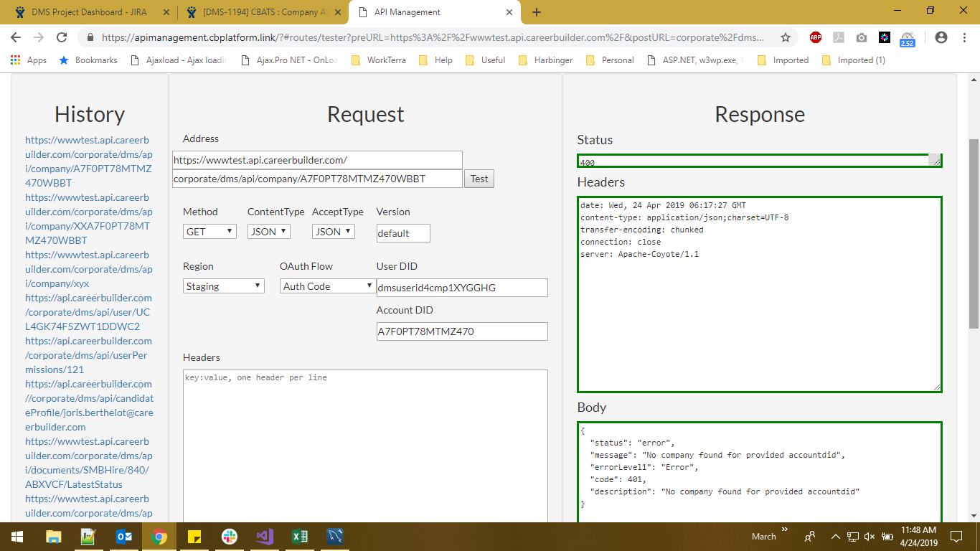
Task: Switch to DMS Project Dashboard JIRA tab
Action: [92, 12]
